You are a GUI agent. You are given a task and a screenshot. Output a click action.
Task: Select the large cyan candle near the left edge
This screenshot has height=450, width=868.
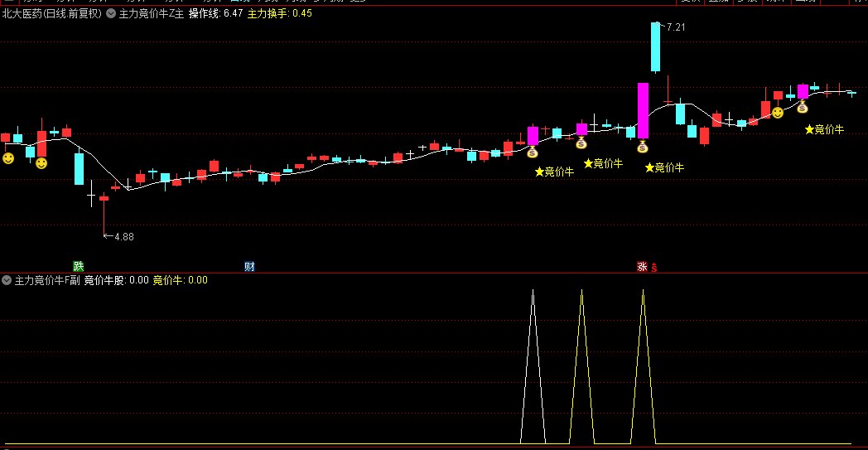(80, 167)
